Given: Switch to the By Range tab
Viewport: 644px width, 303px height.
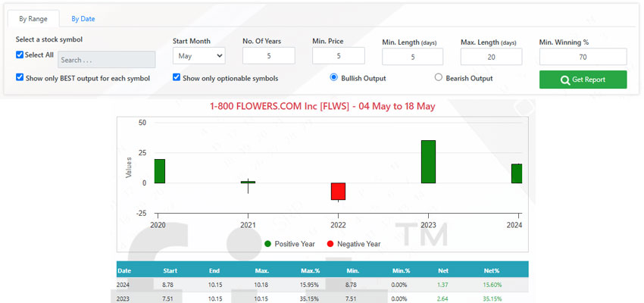Looking at the screenshot, I should tap(33, 18).
